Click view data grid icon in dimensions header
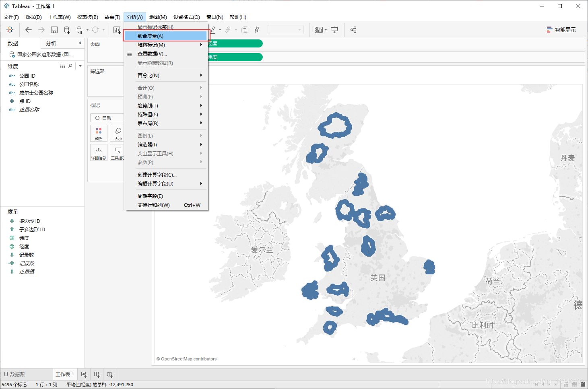Image resolution: width=588 pixels, height=389 pixels. [63, 66]
